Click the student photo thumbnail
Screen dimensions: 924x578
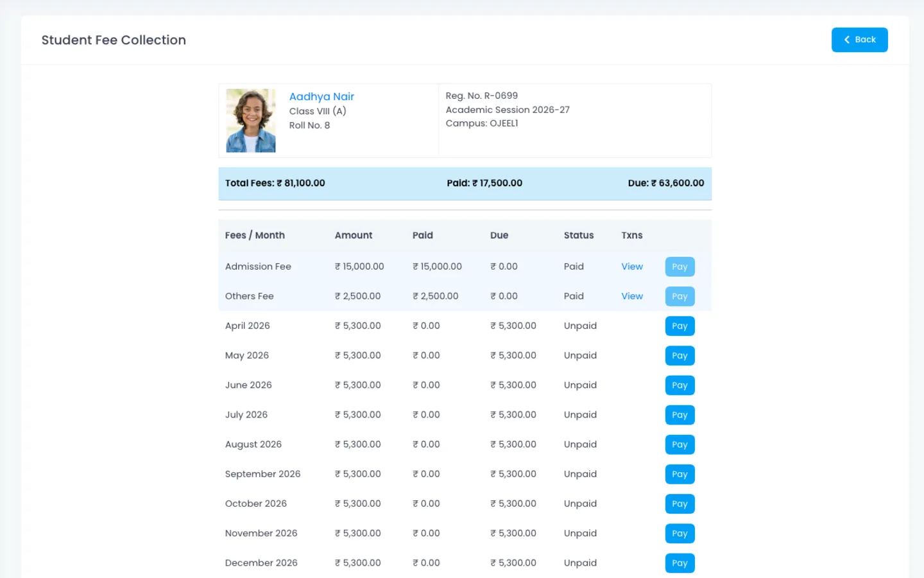point(251,121)
